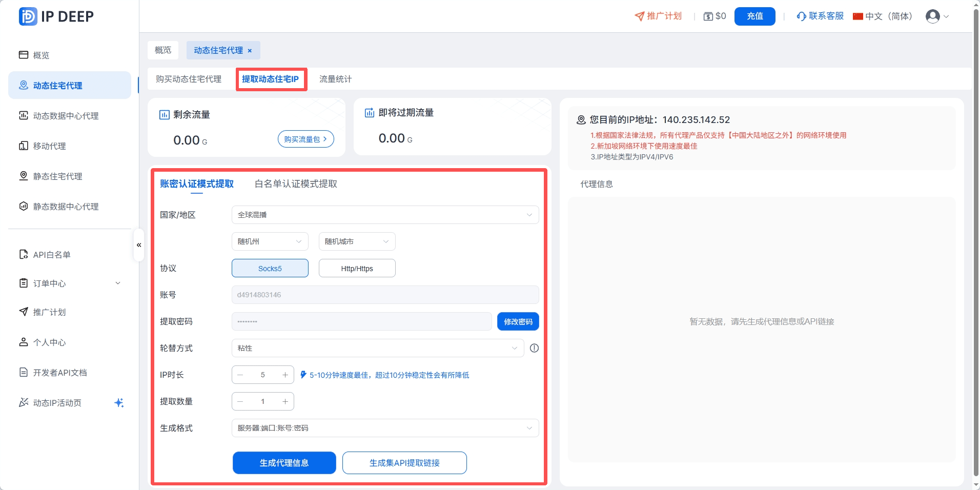This screenshot has width=980, height=490.
Task: Collapse sidebar with double-chevron handle
Action: pyautogui.click(x=139, y=245)
